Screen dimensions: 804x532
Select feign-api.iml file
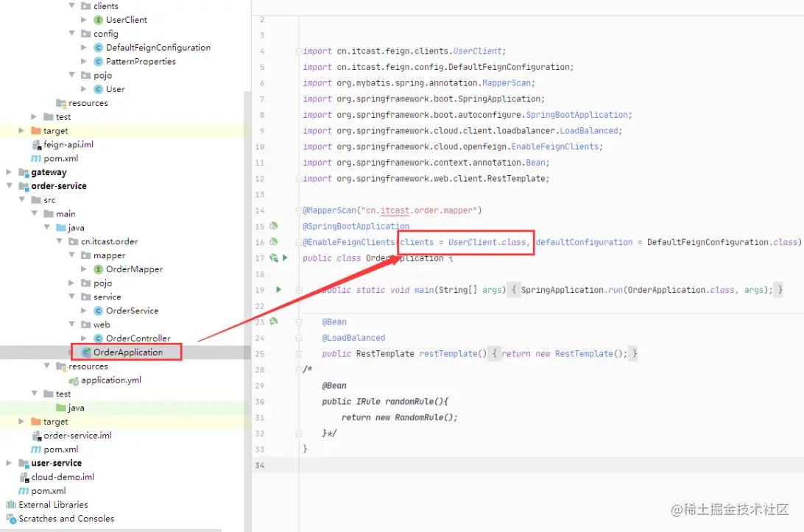pos(68,145)
